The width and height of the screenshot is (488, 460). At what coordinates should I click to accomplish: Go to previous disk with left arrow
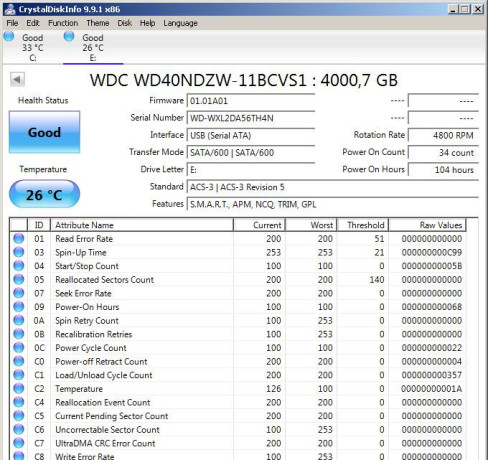click(17, 80)
